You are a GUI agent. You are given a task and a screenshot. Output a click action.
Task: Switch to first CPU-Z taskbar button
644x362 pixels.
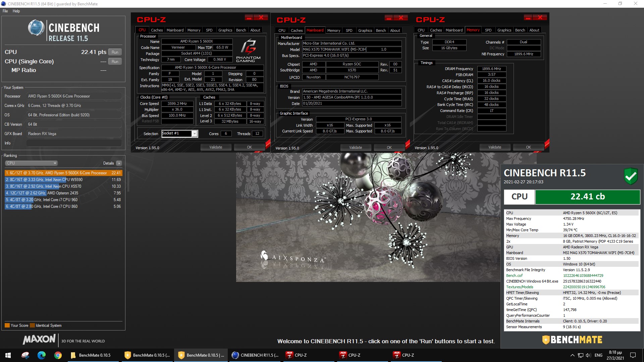pyautogui.click(x=309, y=355)
